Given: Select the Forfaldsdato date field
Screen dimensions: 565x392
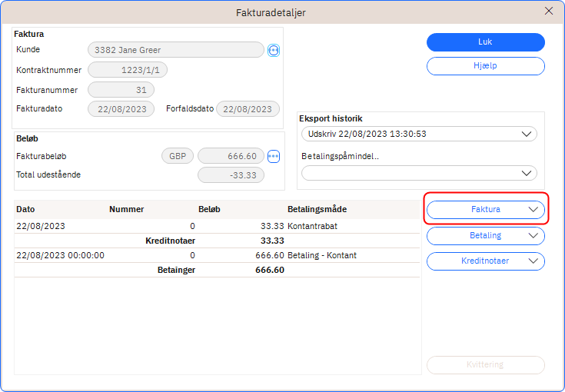Looking at the screenshot, I should 248,109.
